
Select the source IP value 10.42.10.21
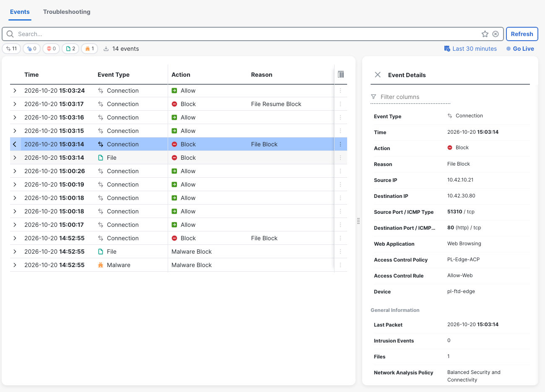pos(460,180)
